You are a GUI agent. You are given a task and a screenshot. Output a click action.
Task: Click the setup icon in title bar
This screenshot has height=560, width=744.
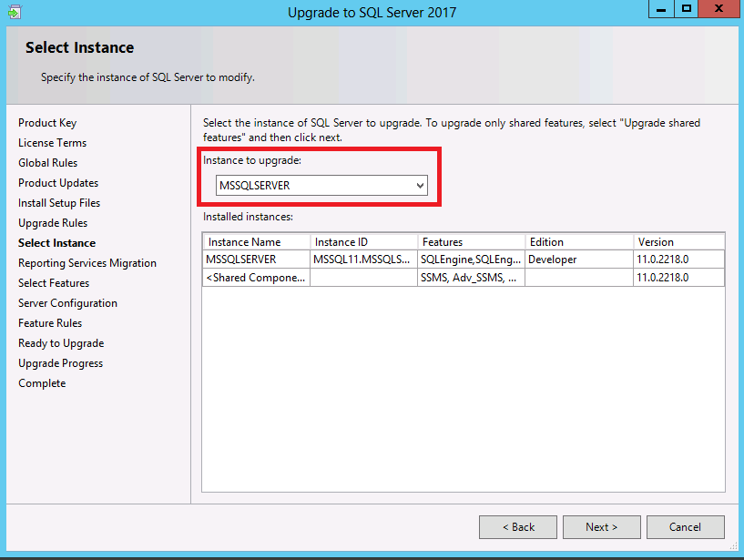(x=15, y=12)
